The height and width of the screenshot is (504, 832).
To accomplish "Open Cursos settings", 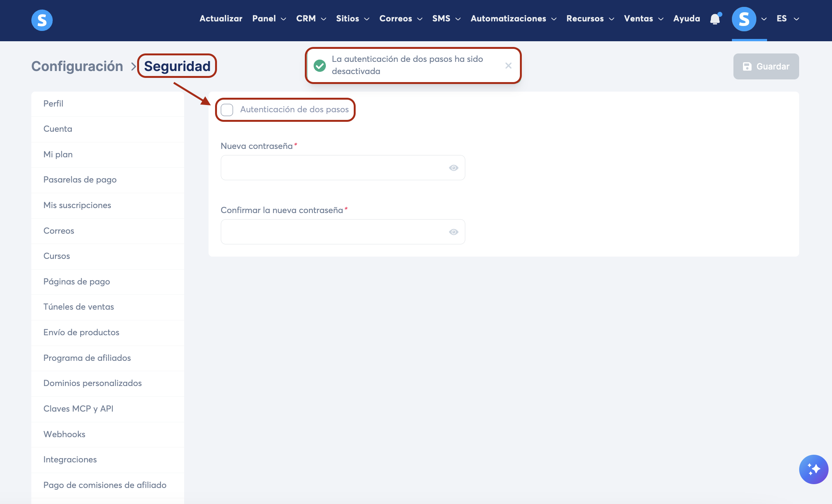I will [x=108, y=256].
